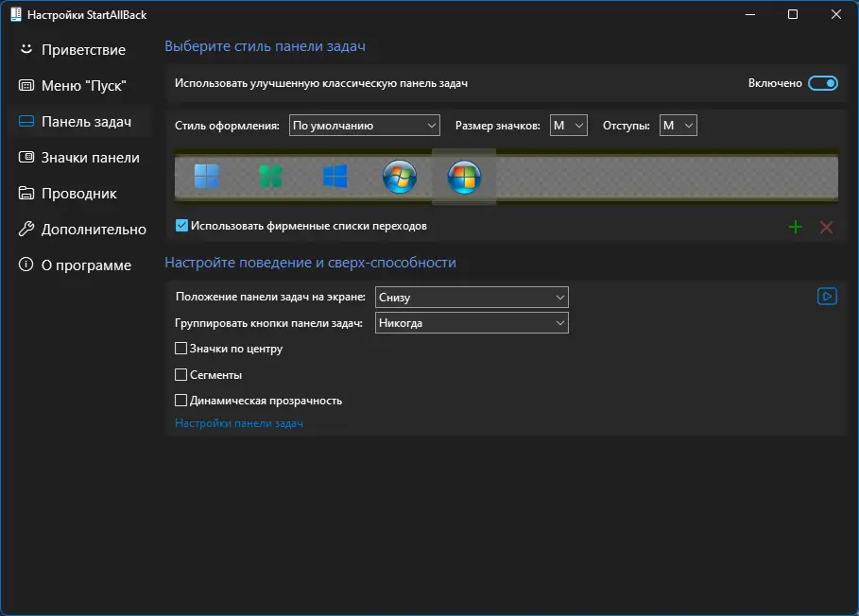Open the Отступы dropdown
This screenshot has width=859, height=616.
[679, 126]
